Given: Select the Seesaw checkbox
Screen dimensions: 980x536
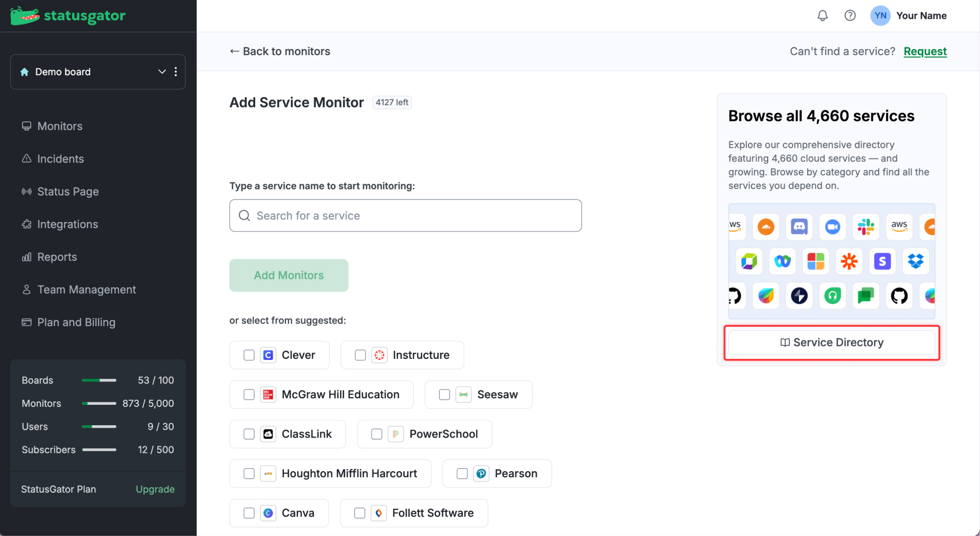Looking at the screenshot, I should point(445,395).
